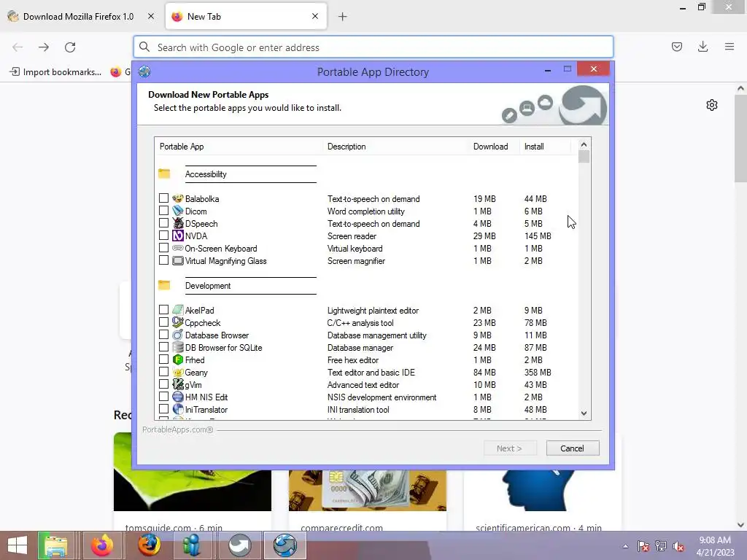Screen dimensions: 747x560
Task: Click Import bookmarks in toolbar
Action: coord(55,72)
